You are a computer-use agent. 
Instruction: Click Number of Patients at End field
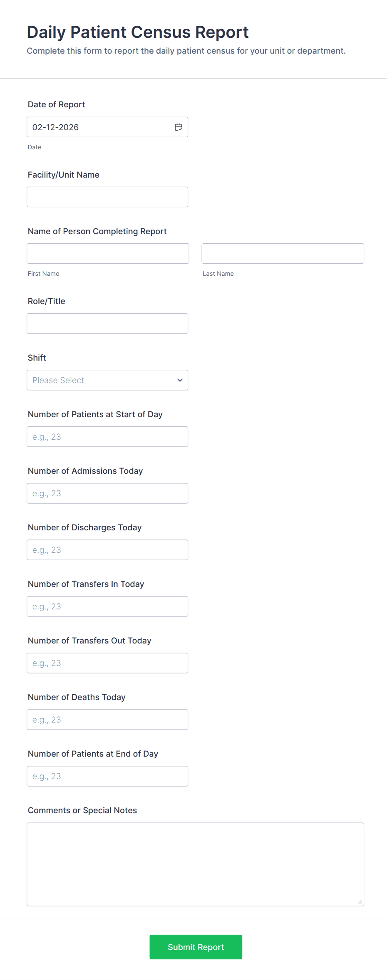107,776
